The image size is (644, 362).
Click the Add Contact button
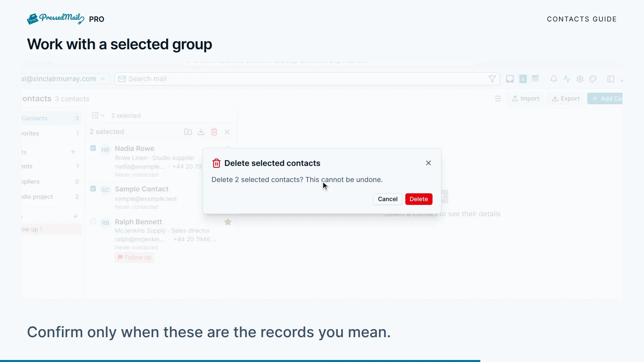(x=605, y=99)
